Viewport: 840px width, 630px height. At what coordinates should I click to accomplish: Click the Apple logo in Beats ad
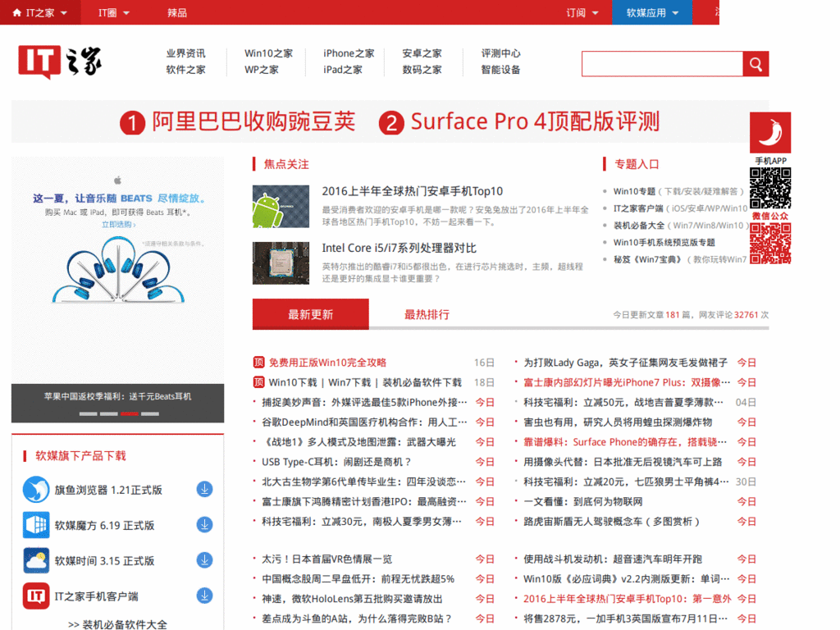pos(118,180)
